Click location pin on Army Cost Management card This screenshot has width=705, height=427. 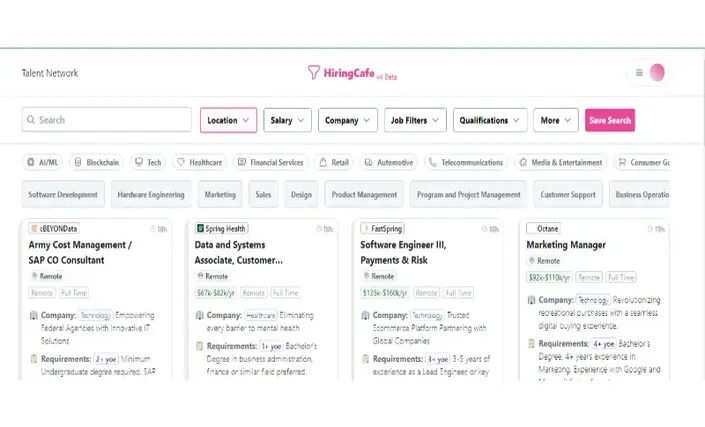click(34, 276)
